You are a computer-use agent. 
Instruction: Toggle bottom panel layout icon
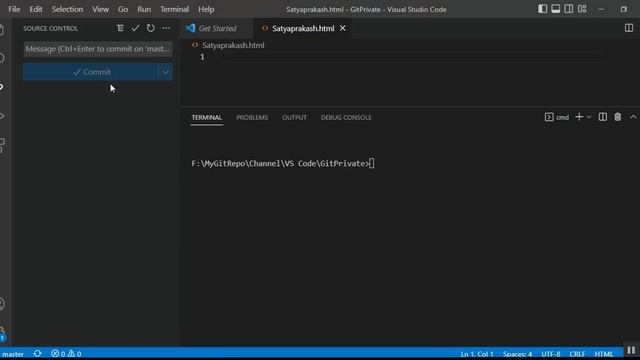click(556, 9)
